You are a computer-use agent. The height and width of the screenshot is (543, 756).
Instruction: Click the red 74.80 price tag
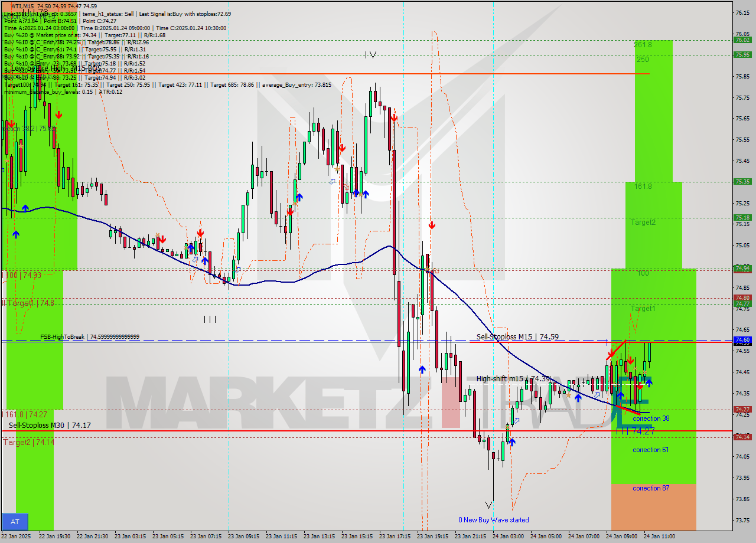[x=742, y=297]
